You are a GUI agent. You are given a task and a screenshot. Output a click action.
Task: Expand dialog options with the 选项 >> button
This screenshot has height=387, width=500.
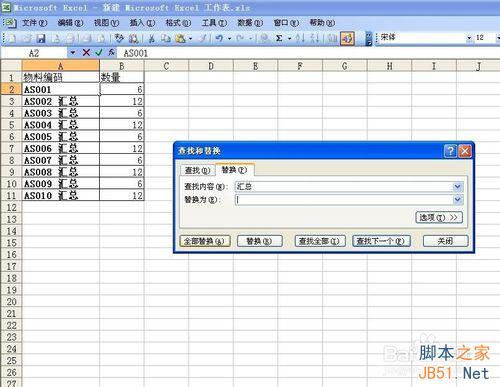(x=439, y=218)
